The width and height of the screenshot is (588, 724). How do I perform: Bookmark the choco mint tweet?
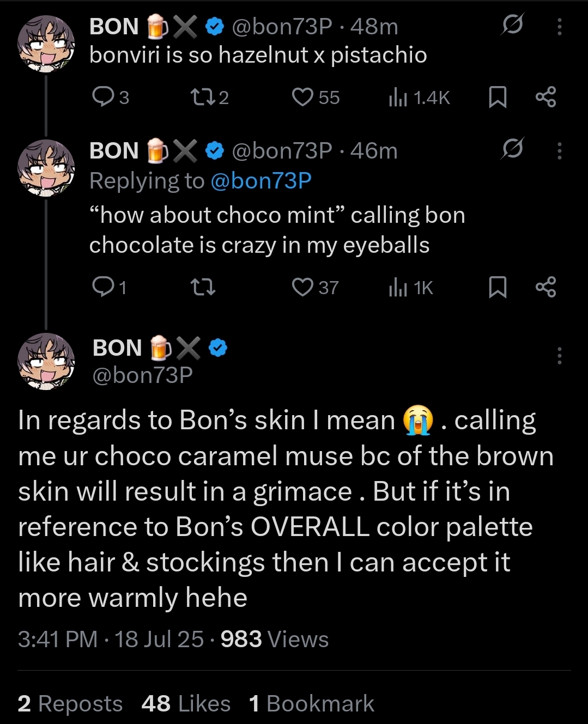click(498, 287)
